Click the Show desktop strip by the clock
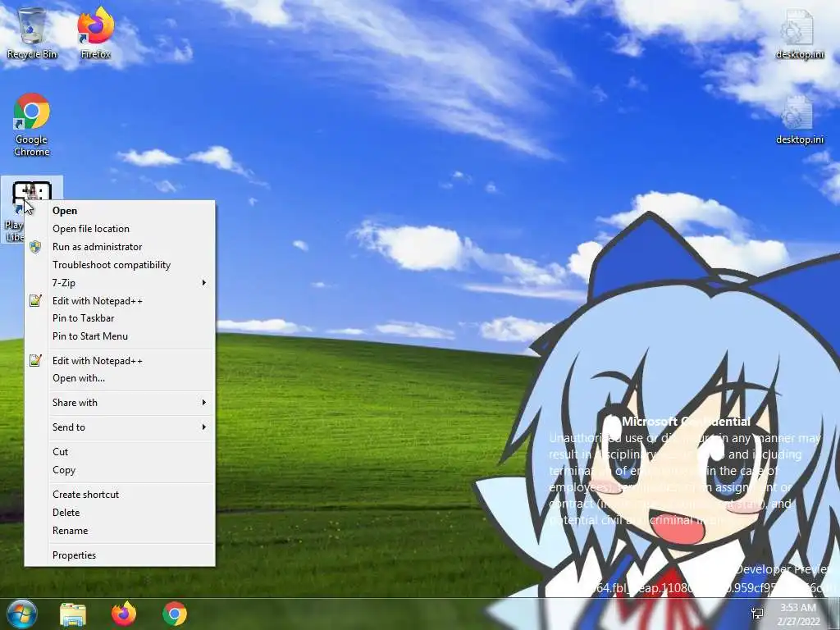 click(834, 614)
